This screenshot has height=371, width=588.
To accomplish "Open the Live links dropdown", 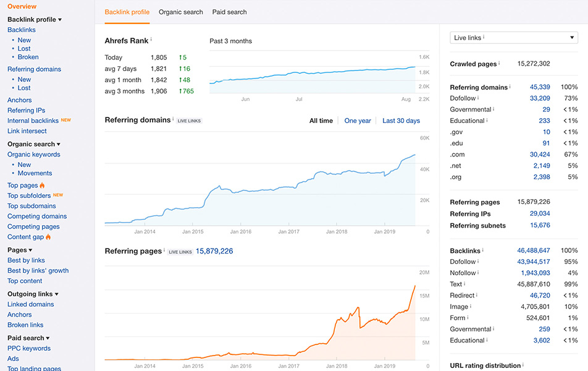I will pyautogui.click(x=514, y=38).
